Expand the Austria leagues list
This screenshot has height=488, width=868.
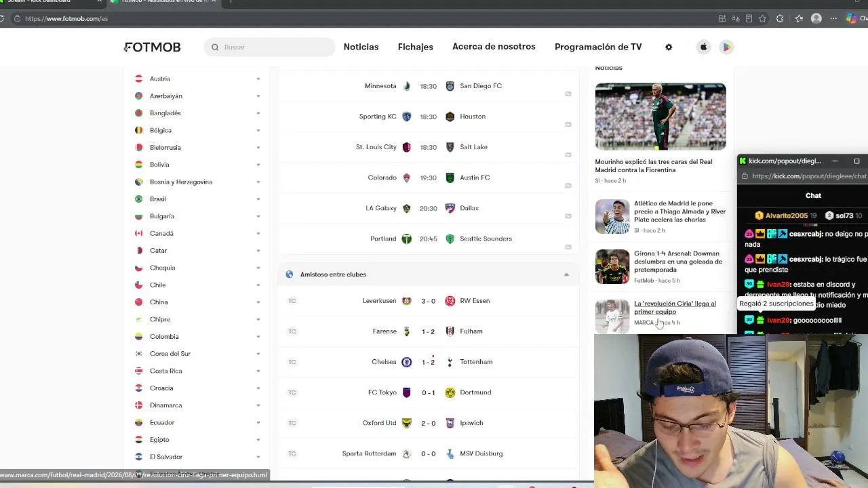258,79
